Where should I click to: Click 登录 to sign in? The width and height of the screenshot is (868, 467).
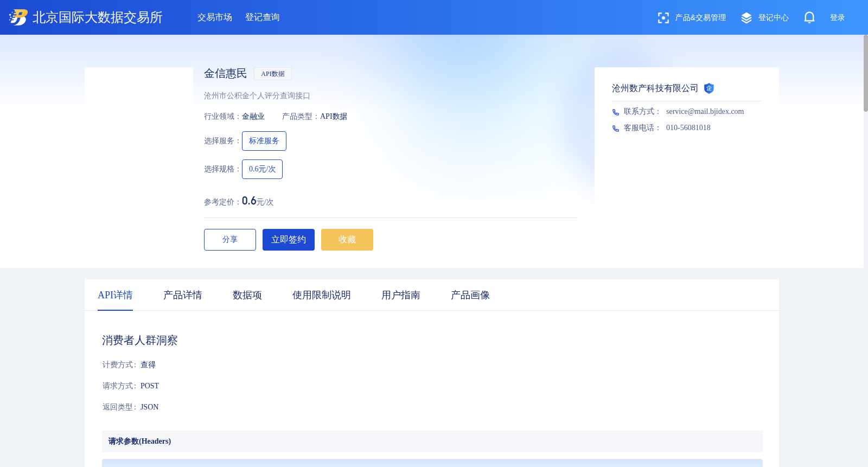click(838, 18)
